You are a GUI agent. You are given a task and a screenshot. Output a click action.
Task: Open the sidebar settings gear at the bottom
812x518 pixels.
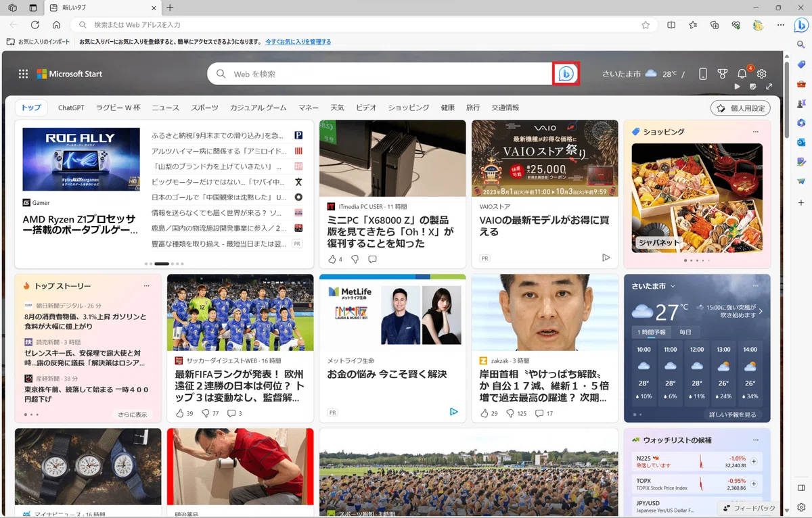pos(801,507)
